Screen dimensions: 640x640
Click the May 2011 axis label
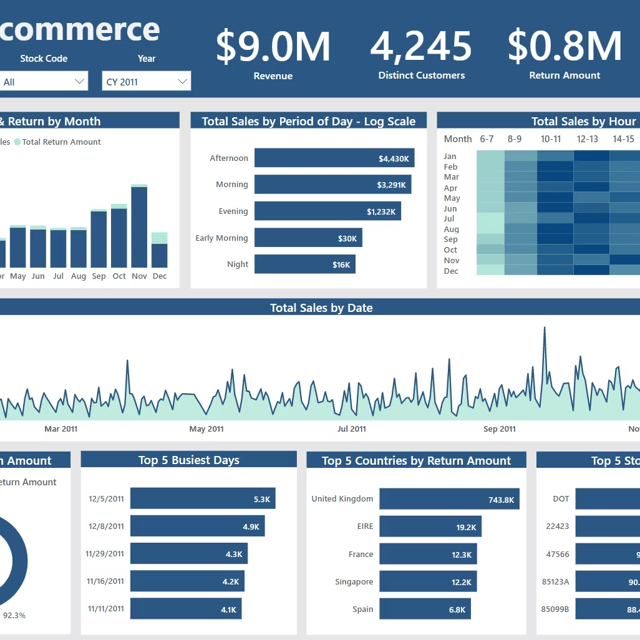[206, 429]
